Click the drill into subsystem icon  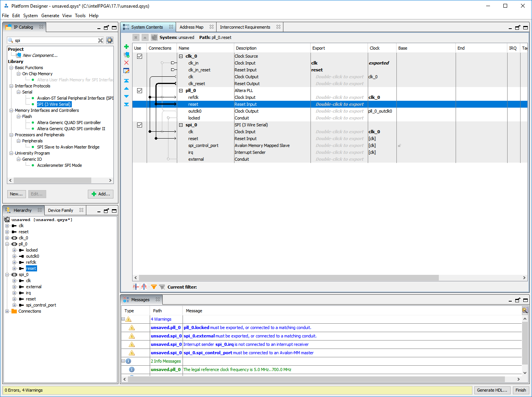pos(154,37)
